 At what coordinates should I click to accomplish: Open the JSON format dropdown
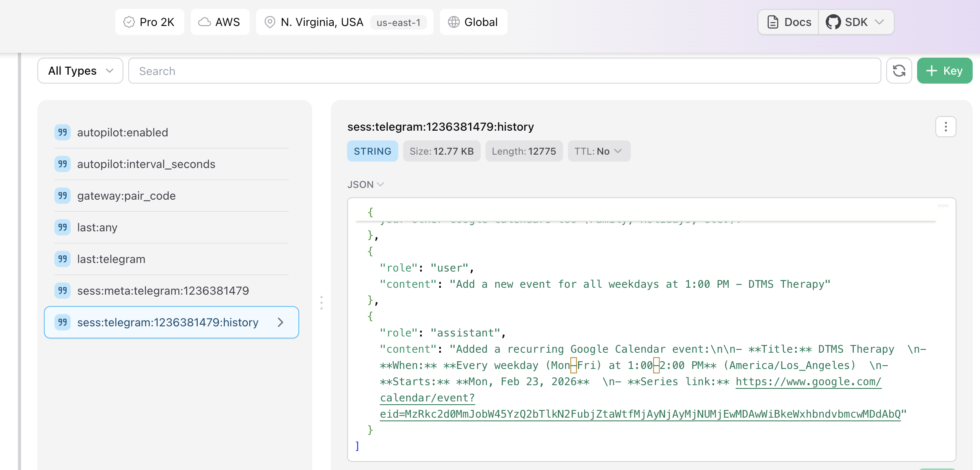pyautogui.click(x=365, y=184)
